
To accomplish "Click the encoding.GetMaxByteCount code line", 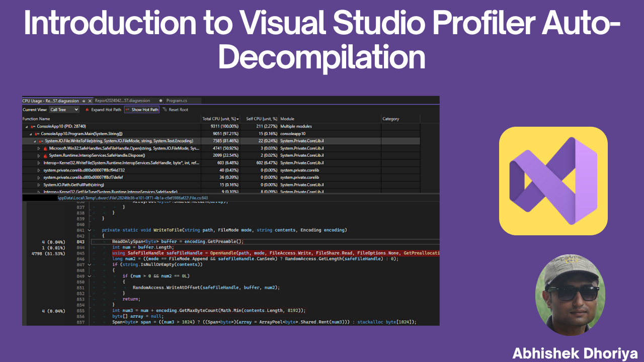I will tap(209, 311).
